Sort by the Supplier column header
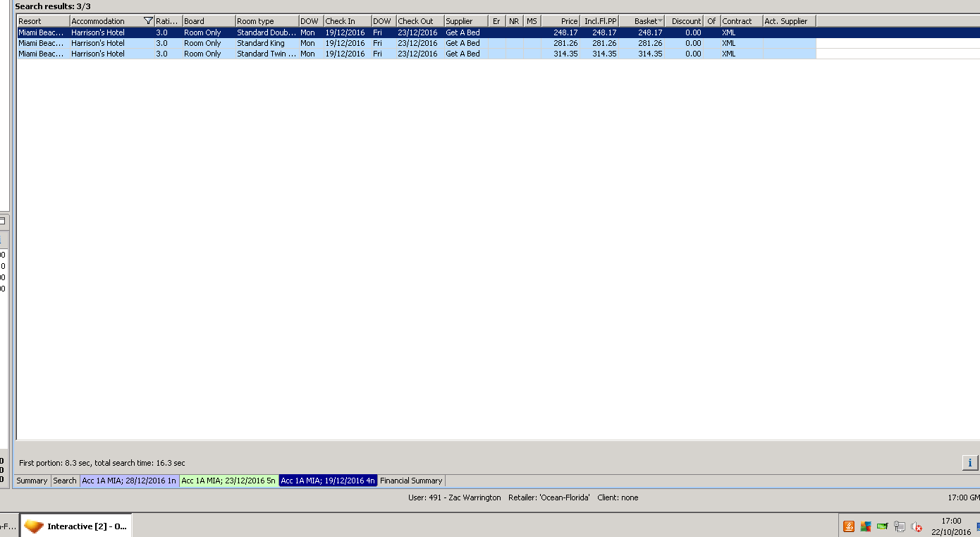Image resolution: width=980 pixels, height=537 pixels. tap(465, 21)
